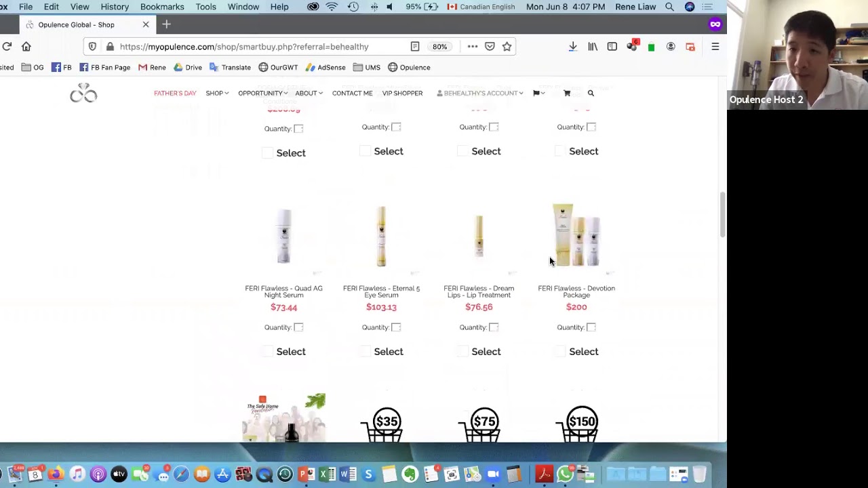Open the Tools menu

tap(205, 7)
